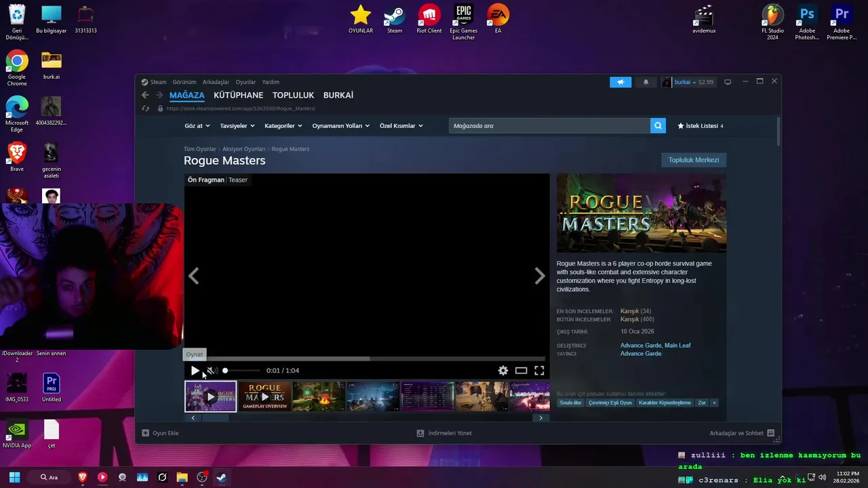This screenshot has height=488, width=868.
Task: Open the Arkadaşlar menu
Action: tap(216, 82)
